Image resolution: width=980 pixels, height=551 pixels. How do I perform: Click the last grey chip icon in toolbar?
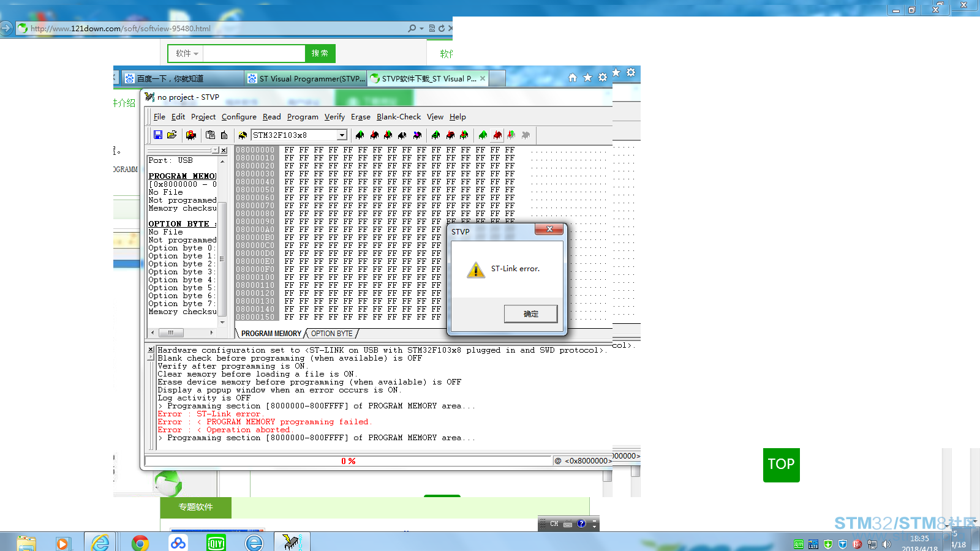point(525,135)
